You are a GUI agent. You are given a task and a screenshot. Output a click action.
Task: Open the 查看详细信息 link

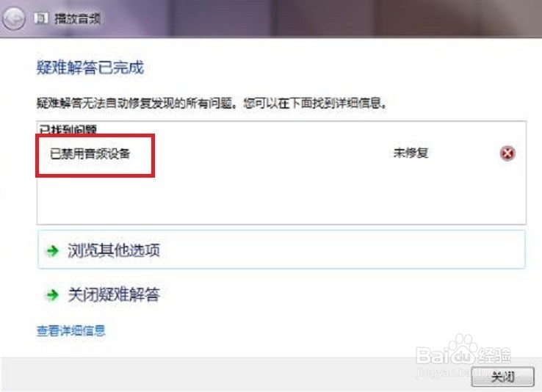(71, 331)
